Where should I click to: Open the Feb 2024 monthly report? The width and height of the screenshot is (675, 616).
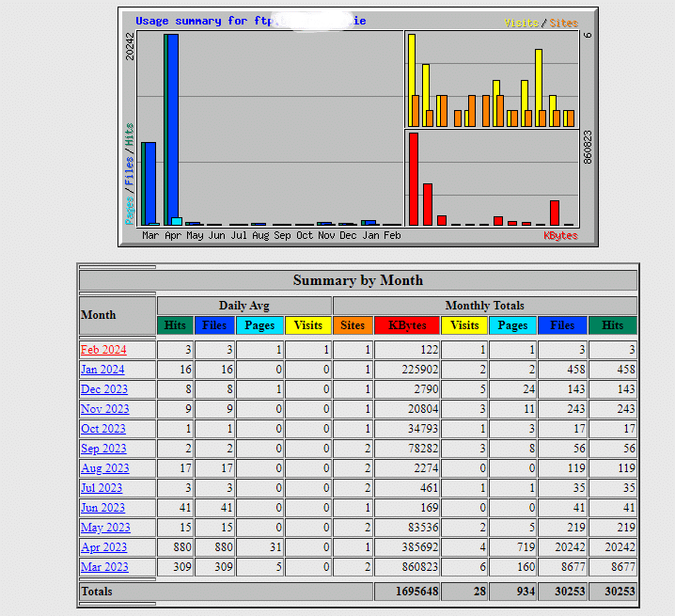[x=103, y=350]
